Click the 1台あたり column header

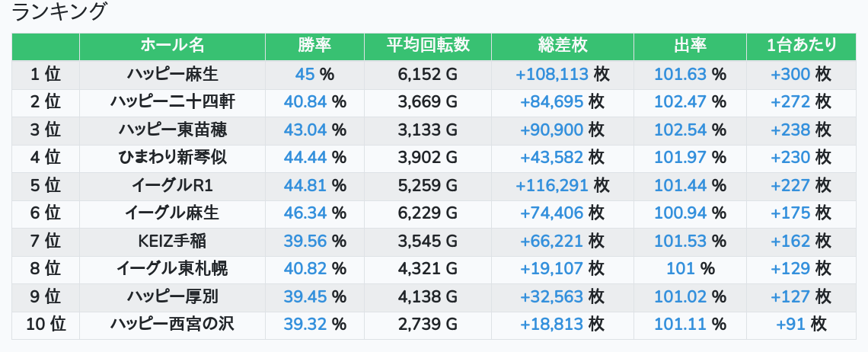(801, 46)
